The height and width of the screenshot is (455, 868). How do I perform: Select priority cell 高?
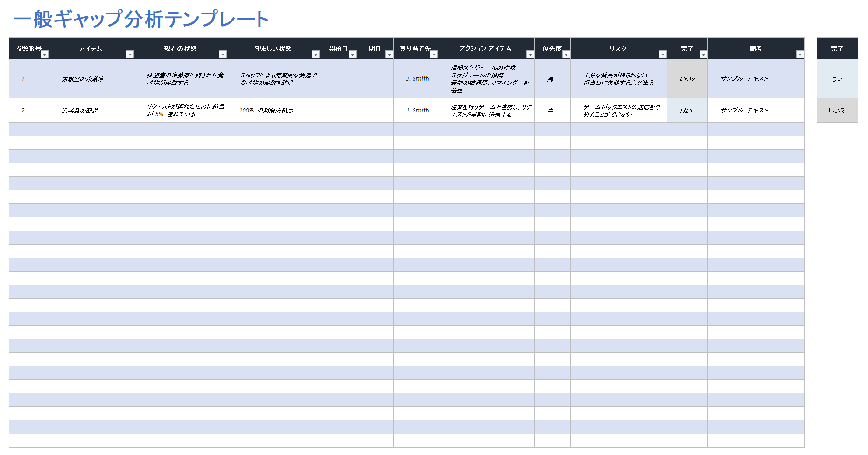pyautogui.click(x=553, y=79)
